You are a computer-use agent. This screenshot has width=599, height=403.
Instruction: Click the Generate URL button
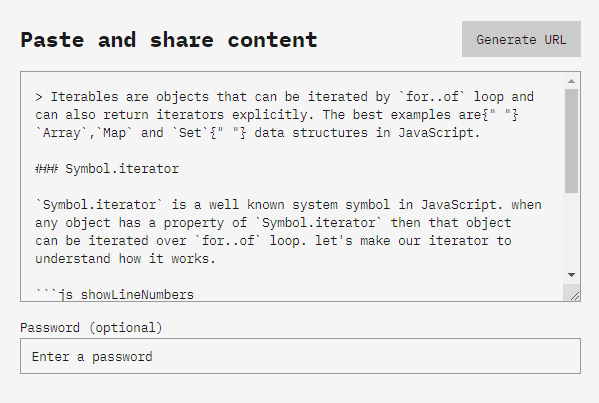click(x=521, y=39)
